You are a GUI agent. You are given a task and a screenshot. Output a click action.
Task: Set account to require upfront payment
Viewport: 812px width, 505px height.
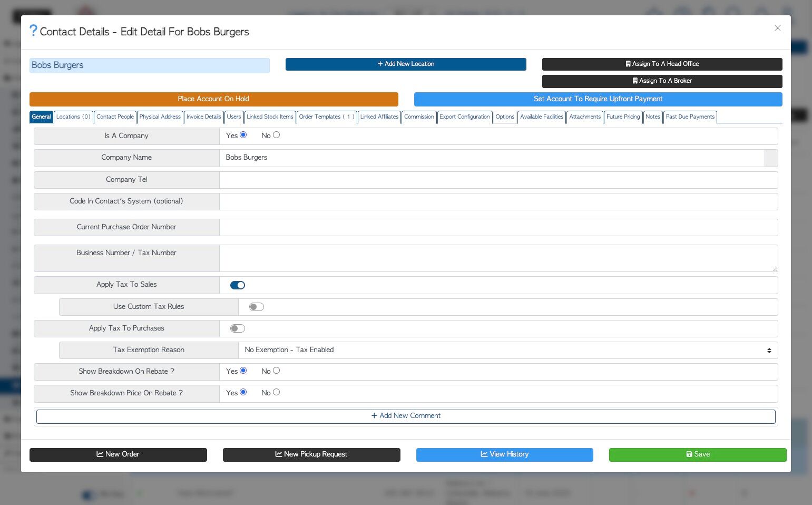point(598,99)
